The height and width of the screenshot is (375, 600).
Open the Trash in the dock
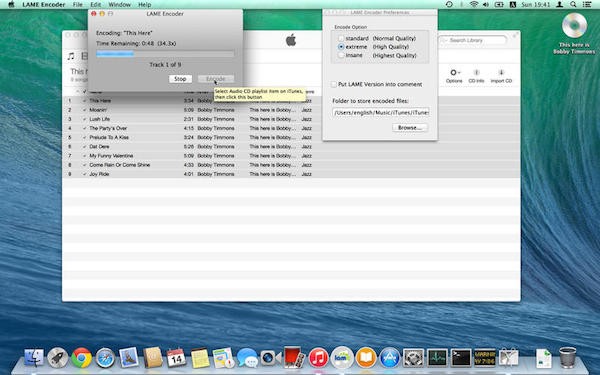click(567, 357)
